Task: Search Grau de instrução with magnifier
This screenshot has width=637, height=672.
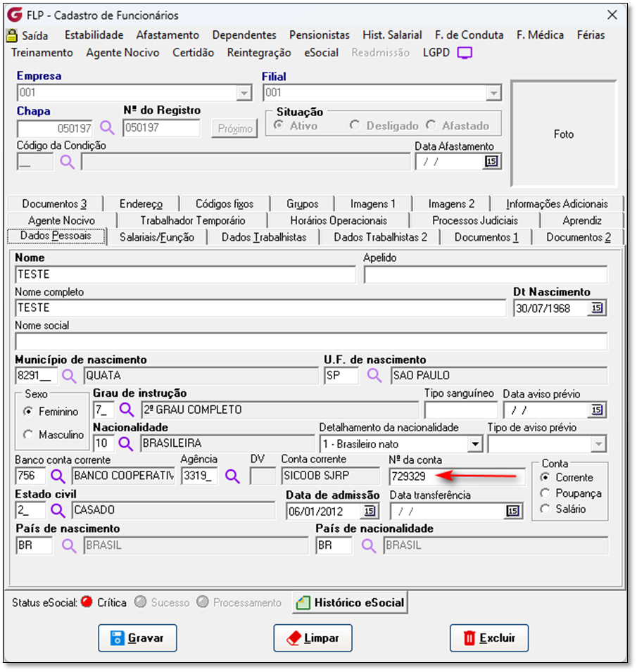Action: pyautogui.click(x=127, y=410)
